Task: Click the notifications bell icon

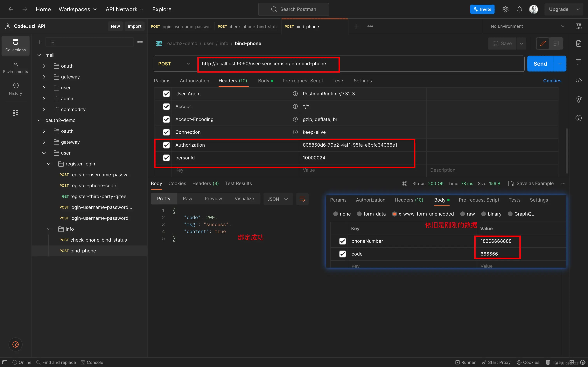Action: click(x=519, y=10)
